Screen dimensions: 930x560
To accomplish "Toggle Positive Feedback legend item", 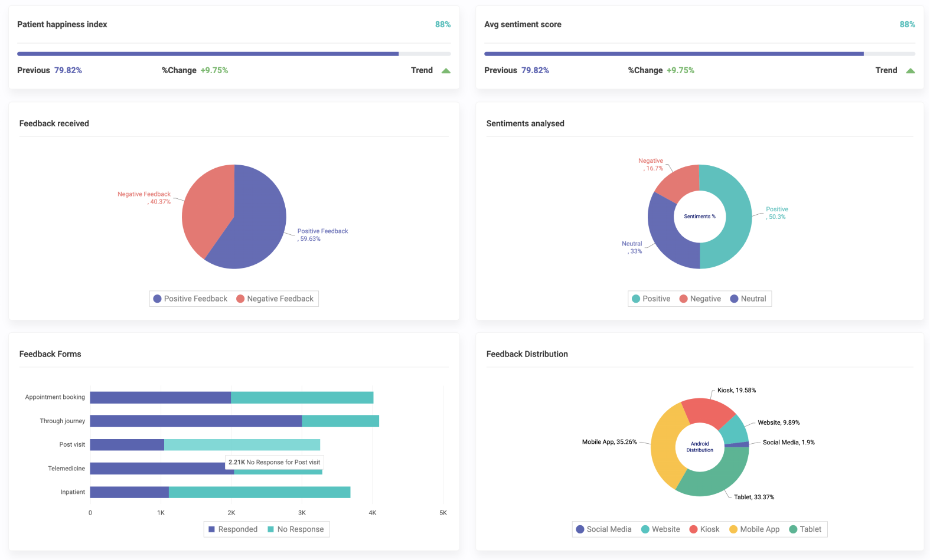I will coord(190,299).
